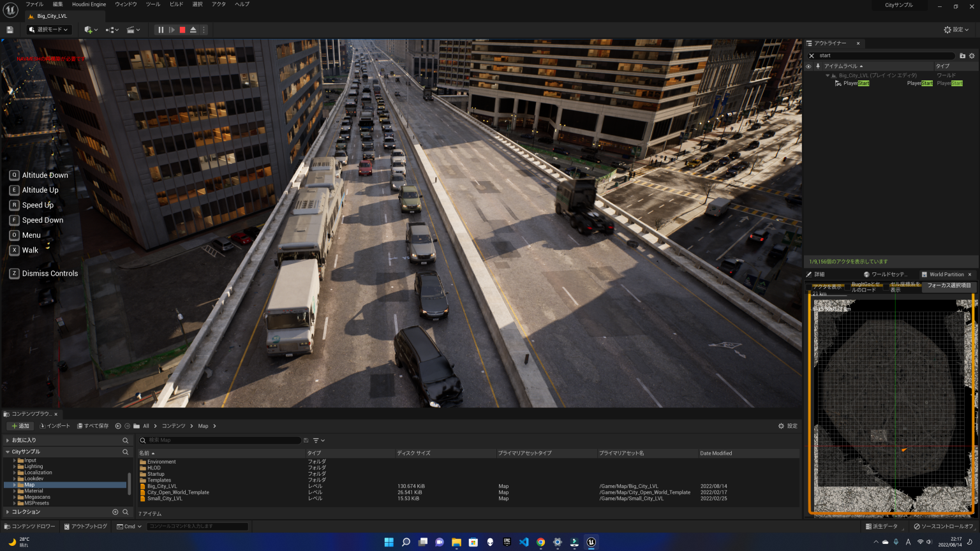Switch to the ワールドセッティング tab
The width and height of the screenshot is (980, 551).
884,274
